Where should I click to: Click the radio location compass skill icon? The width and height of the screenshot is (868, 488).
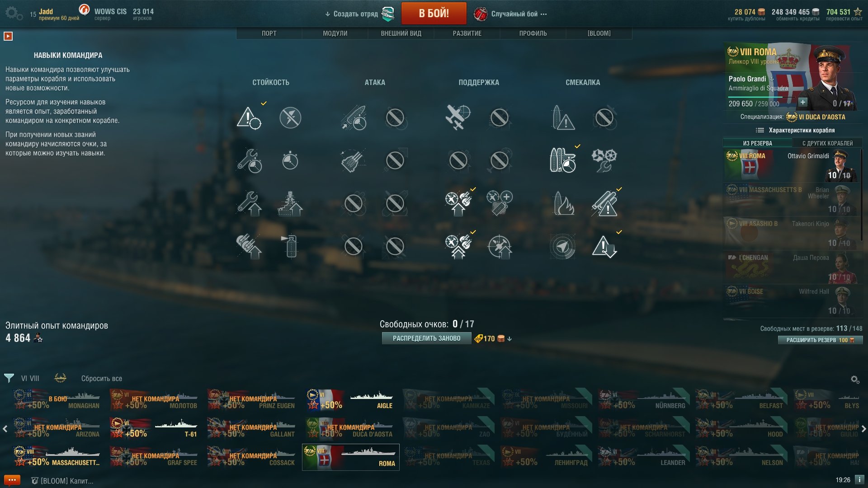[562, 246]
